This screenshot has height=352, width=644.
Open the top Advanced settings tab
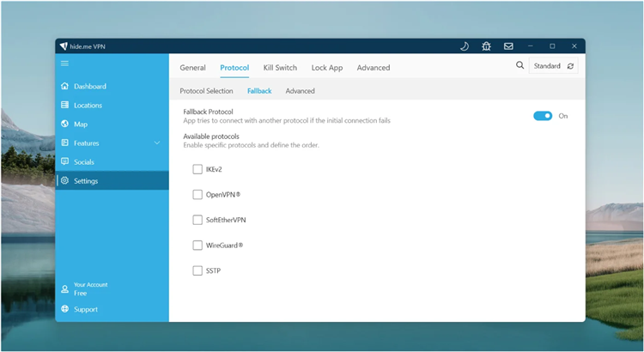(374, 68)
